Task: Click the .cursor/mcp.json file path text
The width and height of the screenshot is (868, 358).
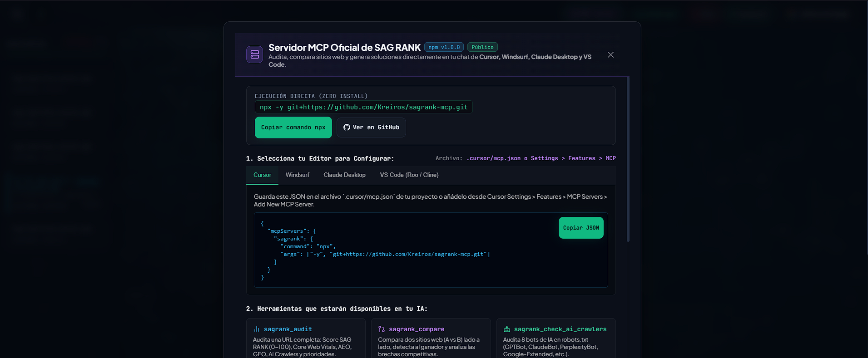Action: coord(494,158)
